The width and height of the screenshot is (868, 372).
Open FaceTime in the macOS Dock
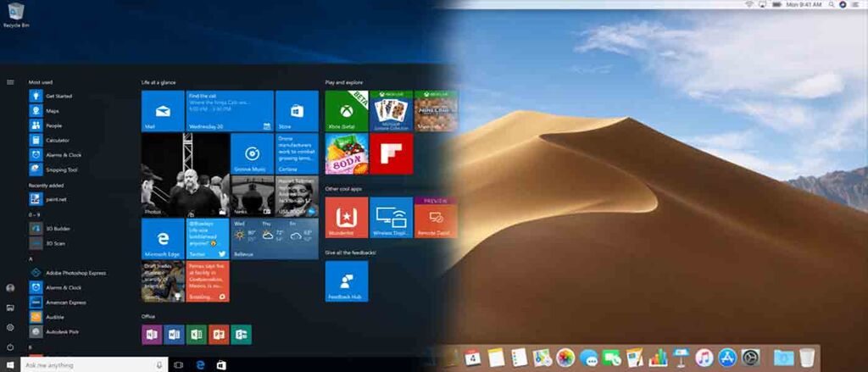tap(612, 358)
